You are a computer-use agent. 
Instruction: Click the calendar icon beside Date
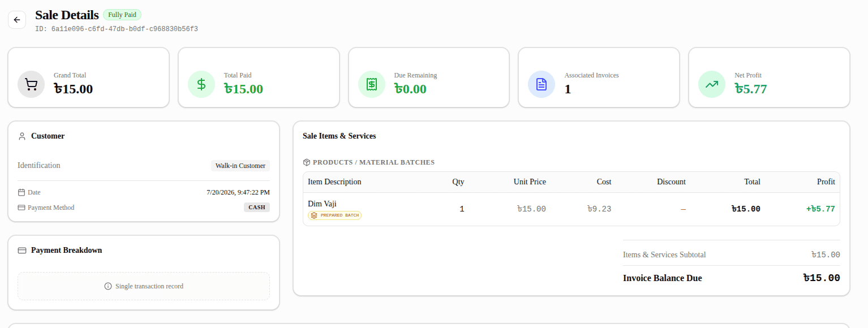22,192
